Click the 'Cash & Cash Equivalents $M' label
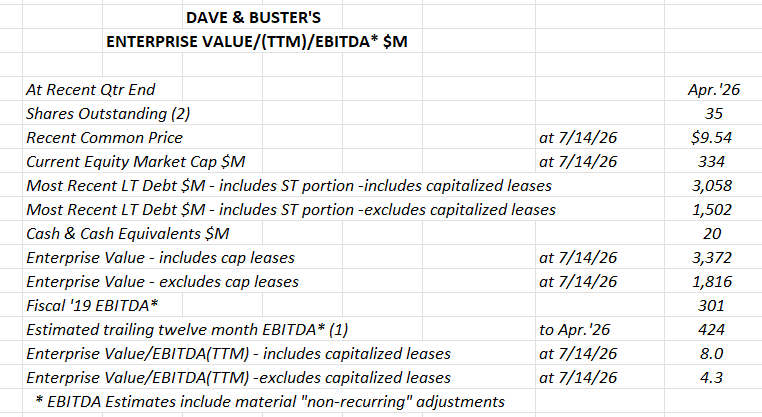The height and width of the screenshot is (417, 762). [127, 233]
